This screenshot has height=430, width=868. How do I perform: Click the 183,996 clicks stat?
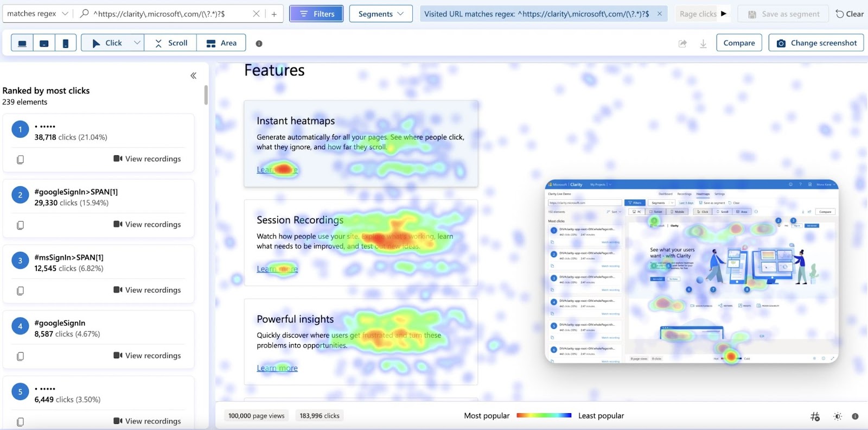320,416
